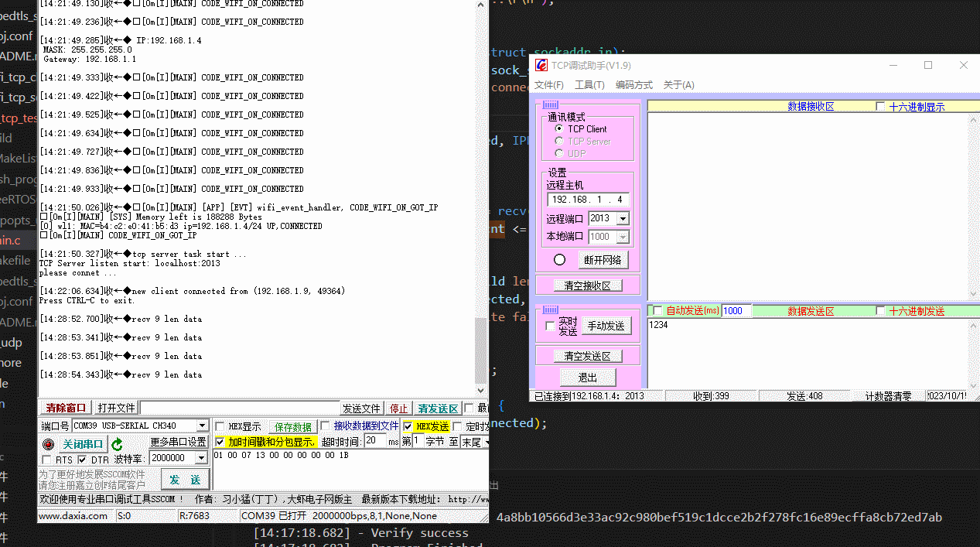Viewport: 980px width, 547px height.
Task: Toggle 接收数据到文件 checkbox
Action: coord(325,426)
